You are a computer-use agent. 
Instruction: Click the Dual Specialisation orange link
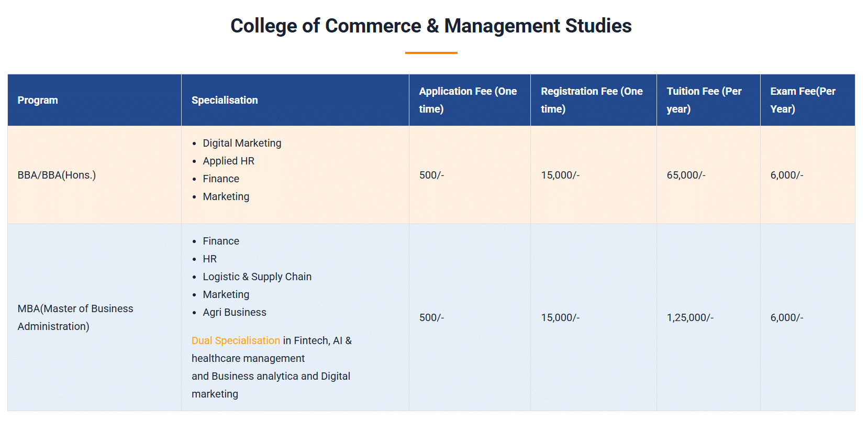(x=236, y=340)
